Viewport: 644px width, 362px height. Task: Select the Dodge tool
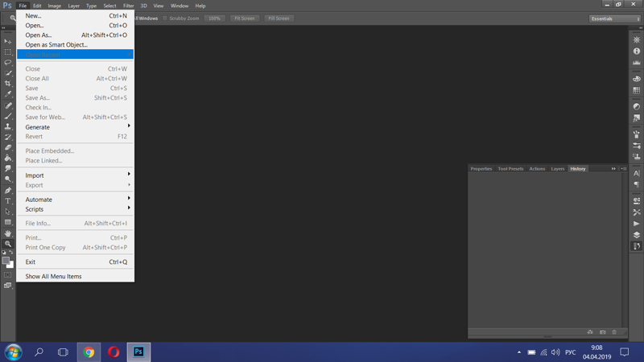[x=8, y=179]
